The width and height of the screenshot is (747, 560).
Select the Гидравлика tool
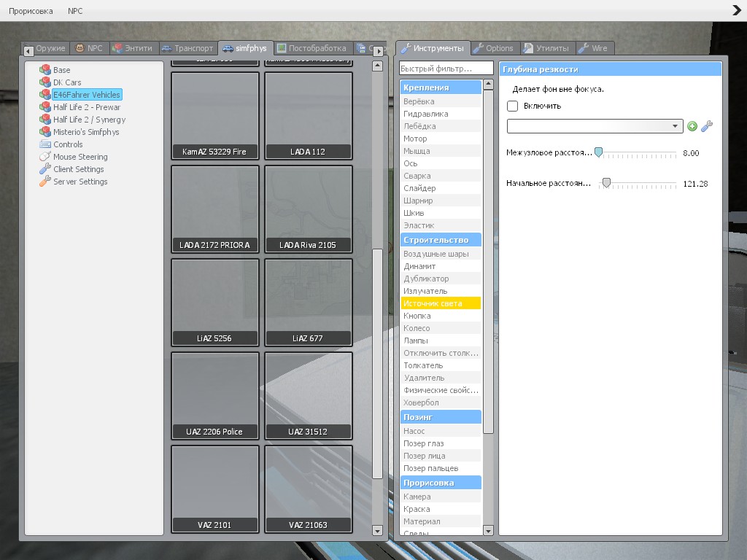click(441, 114)
